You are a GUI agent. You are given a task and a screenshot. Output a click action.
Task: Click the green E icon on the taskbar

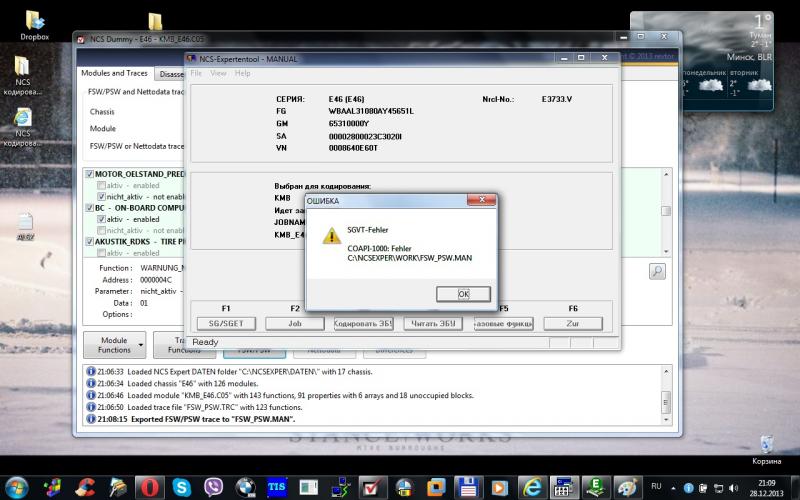595,487
